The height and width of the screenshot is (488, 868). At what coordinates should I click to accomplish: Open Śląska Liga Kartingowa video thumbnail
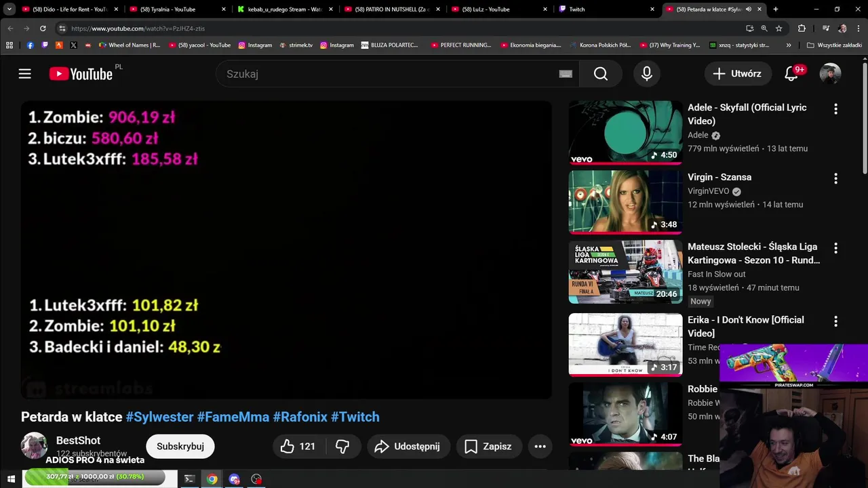click(x=625, y=272)
